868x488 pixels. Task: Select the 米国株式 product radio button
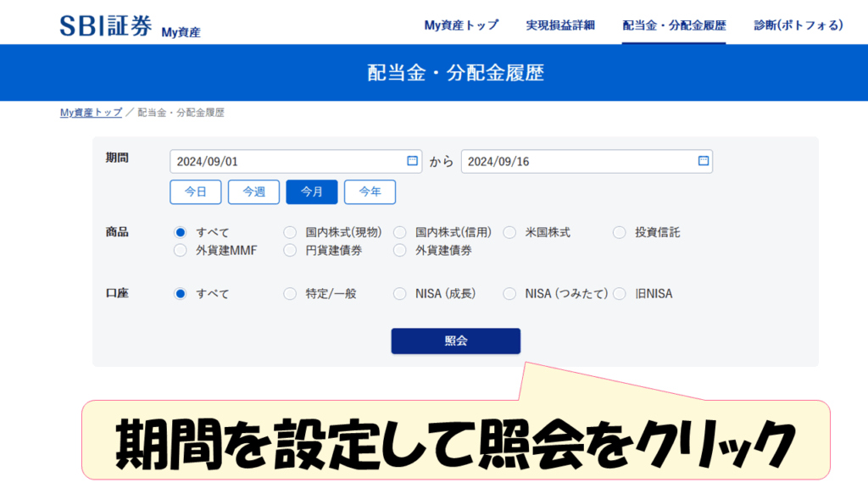point(509,232)
